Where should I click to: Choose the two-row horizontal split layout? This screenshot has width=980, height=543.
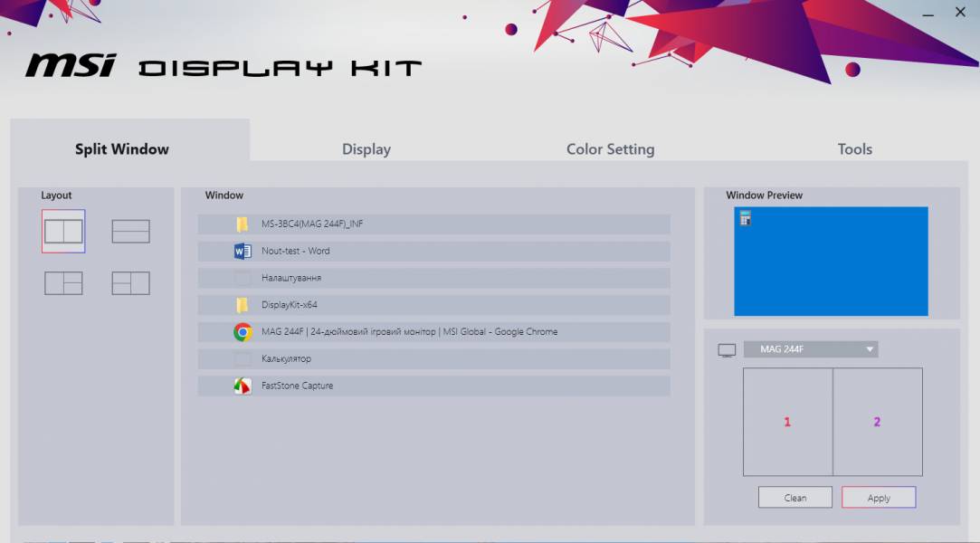click(x=130, y=232)
